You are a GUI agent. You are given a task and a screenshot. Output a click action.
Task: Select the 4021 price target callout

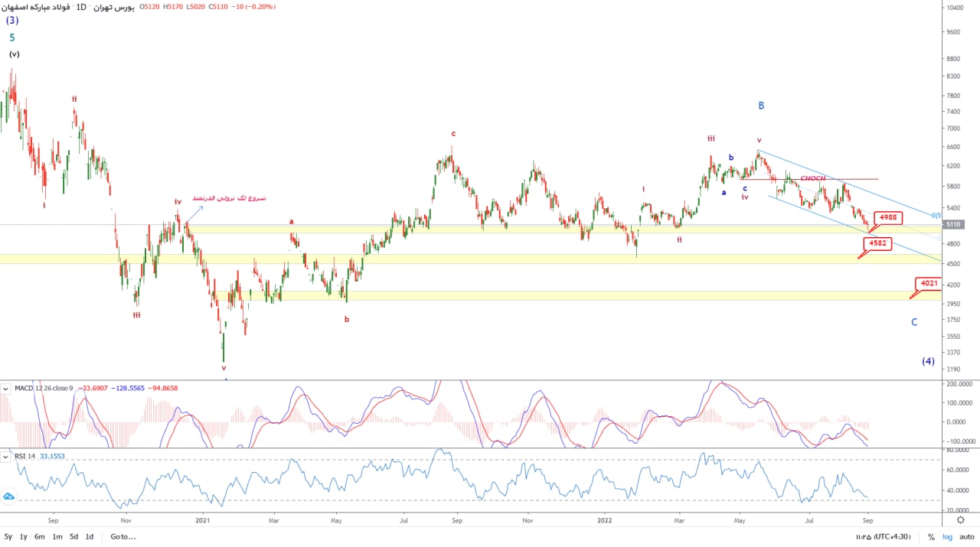[929, 284]
